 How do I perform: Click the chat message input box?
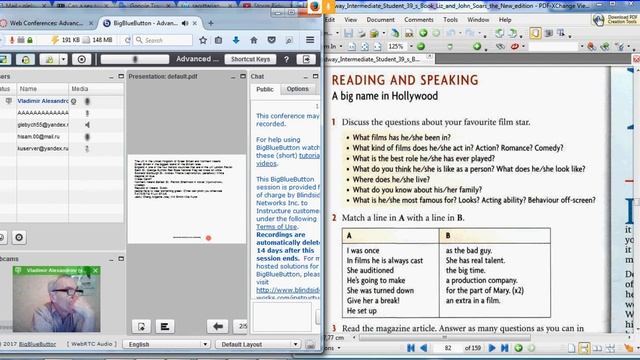(282, 317)
